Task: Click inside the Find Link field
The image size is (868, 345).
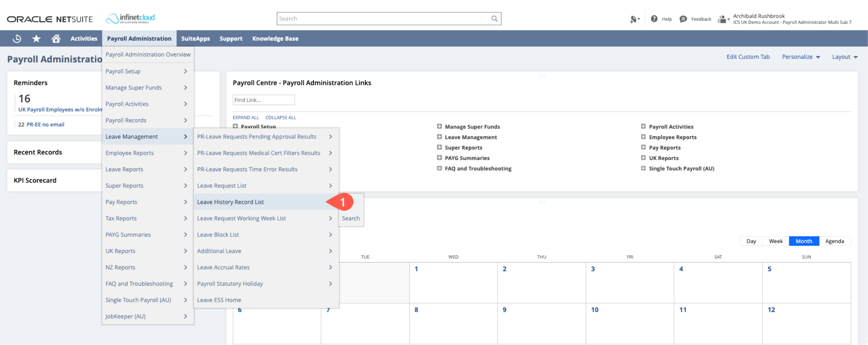Action: point(264,100)
